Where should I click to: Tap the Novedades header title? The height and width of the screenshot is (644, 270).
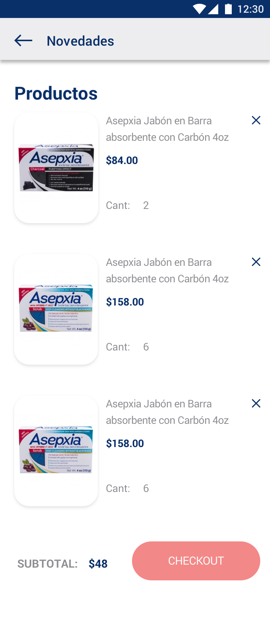coord(80,41)
